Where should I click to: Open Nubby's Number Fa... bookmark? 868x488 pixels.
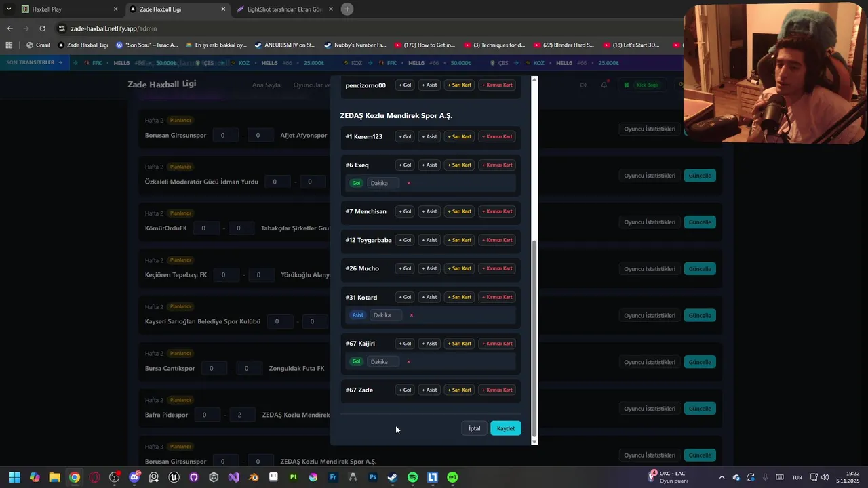(x=355, y=45)
